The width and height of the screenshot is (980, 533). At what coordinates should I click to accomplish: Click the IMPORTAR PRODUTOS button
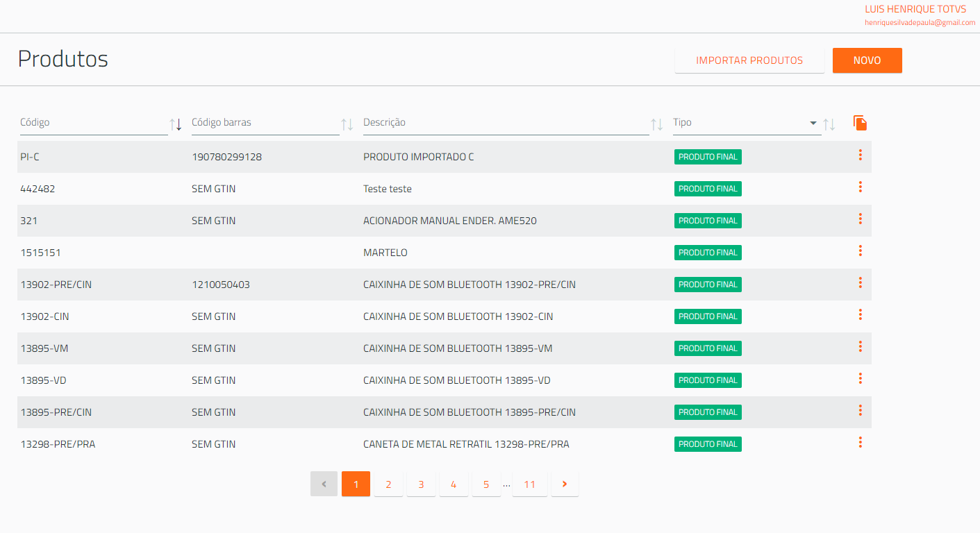[x=749, y=60]
